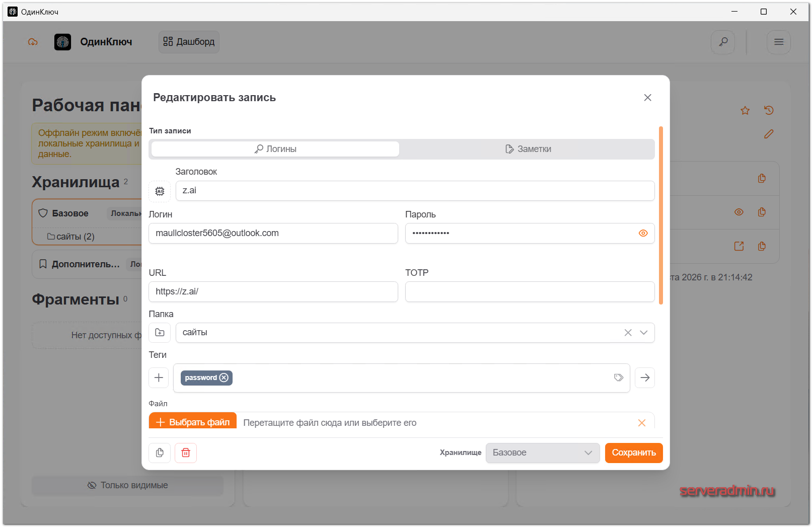Copy the value beside the external-link icon

[762, 246]
